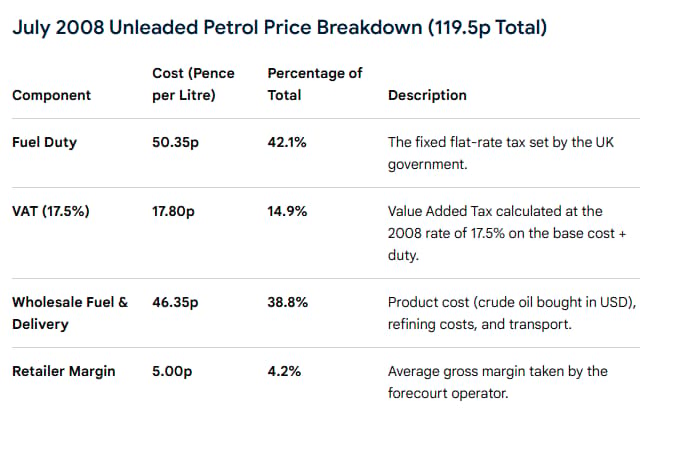
Task: Select the Fuel Duty row label
Action: click(45, 142)
